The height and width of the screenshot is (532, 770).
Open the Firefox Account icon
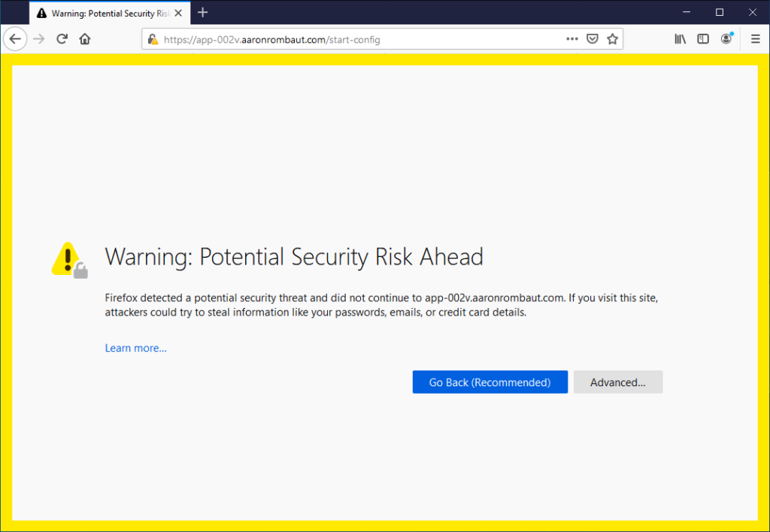point(726,39)
